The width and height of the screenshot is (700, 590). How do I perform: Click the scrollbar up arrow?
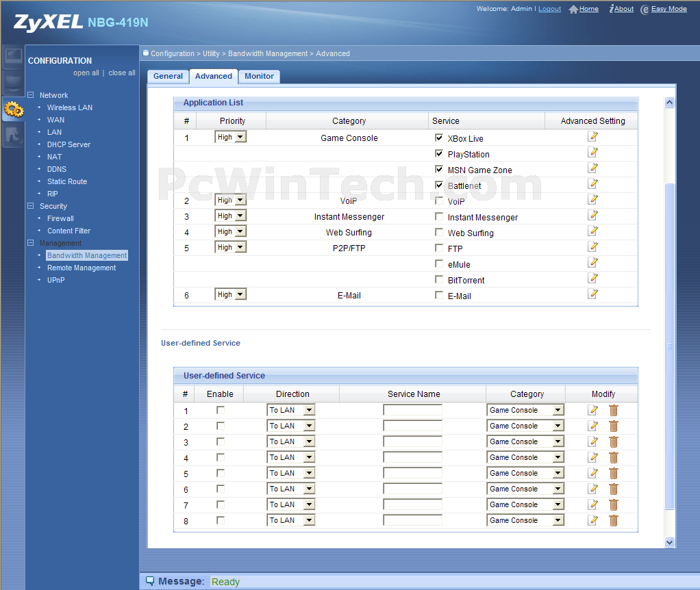(669, 103)
